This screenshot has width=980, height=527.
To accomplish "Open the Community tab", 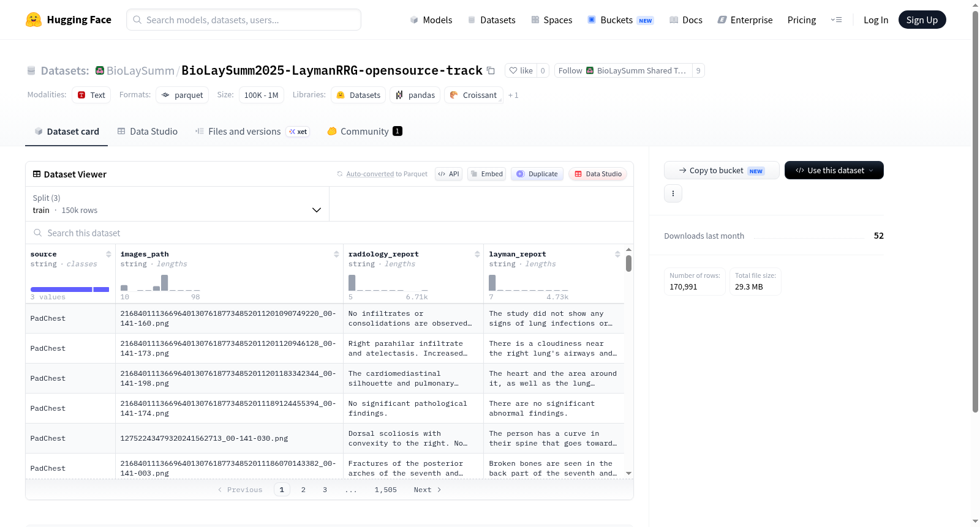I will [364, 131].
